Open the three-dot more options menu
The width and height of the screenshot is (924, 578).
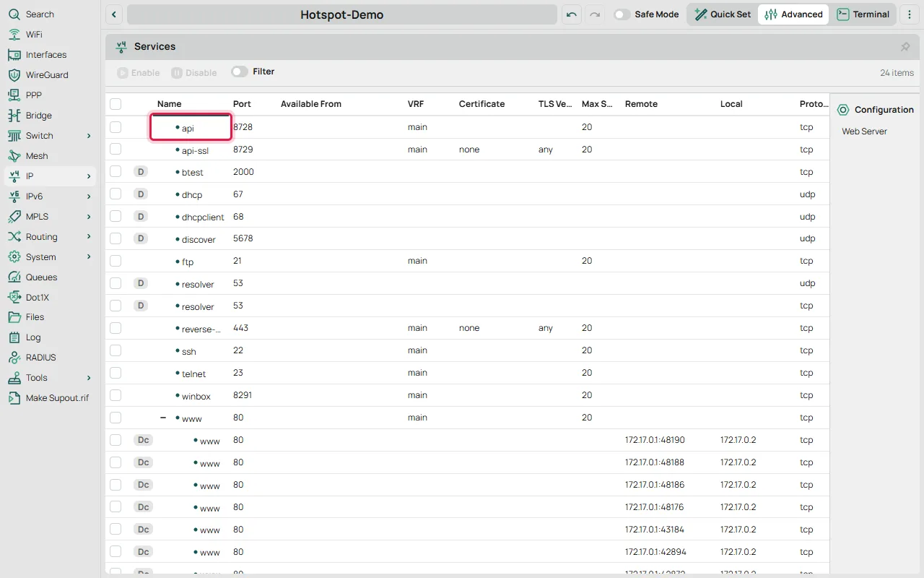(x=910, y=14)
